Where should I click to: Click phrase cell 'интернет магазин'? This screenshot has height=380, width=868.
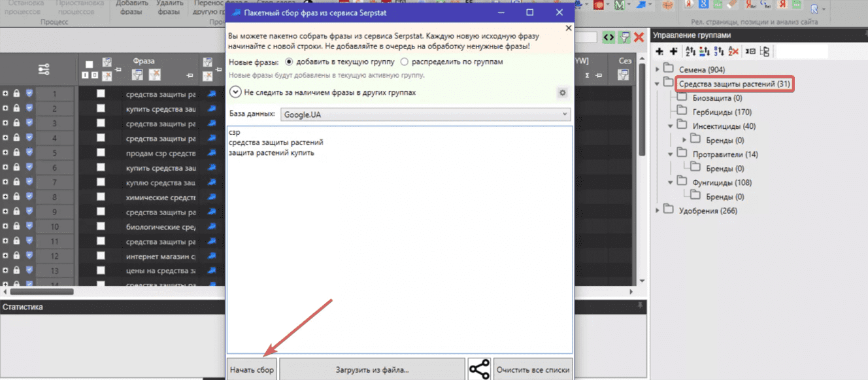[161, 256]
